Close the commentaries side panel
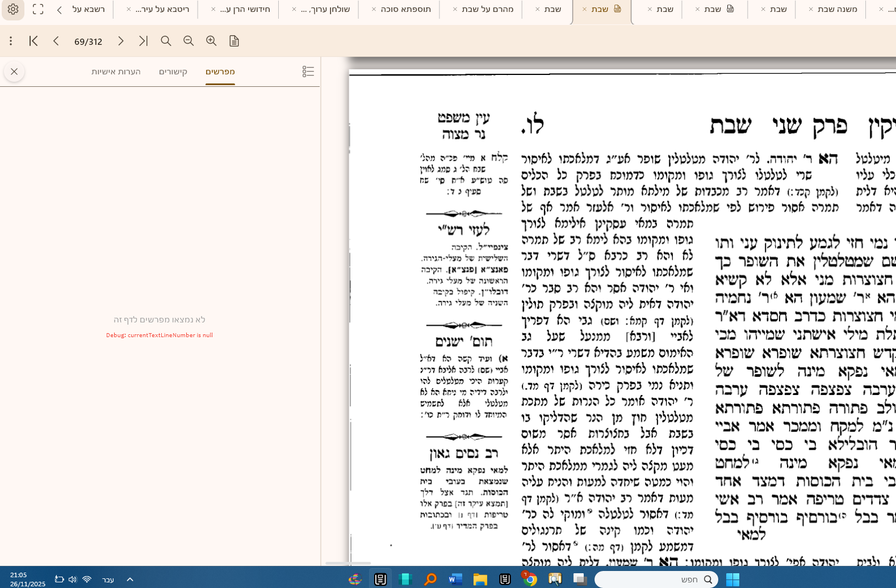Image resolution: width=896 pixels, height=588 pixels. (x=14, y=72)
